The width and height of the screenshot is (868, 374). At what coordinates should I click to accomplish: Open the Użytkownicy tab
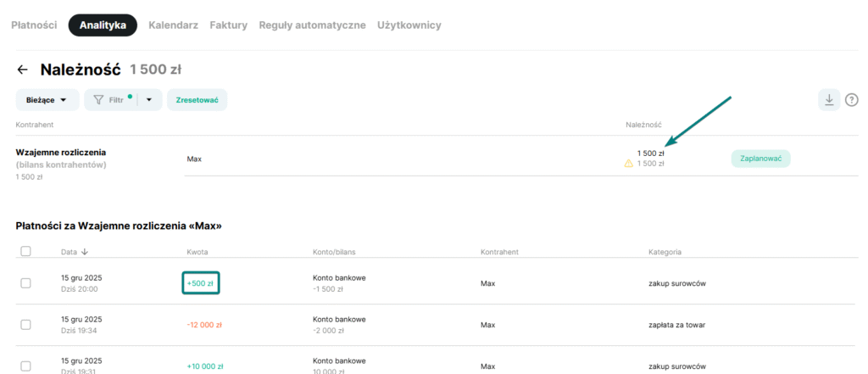[409, 25]
